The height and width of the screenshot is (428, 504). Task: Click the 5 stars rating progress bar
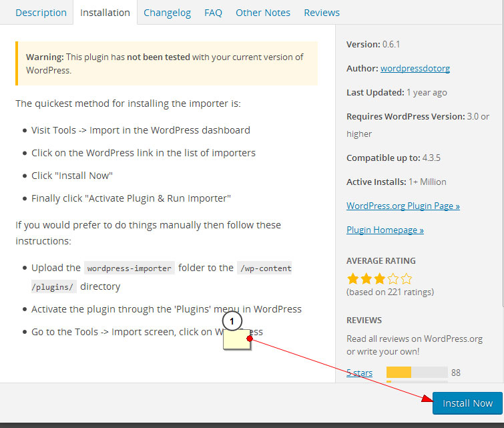[417, 373]
